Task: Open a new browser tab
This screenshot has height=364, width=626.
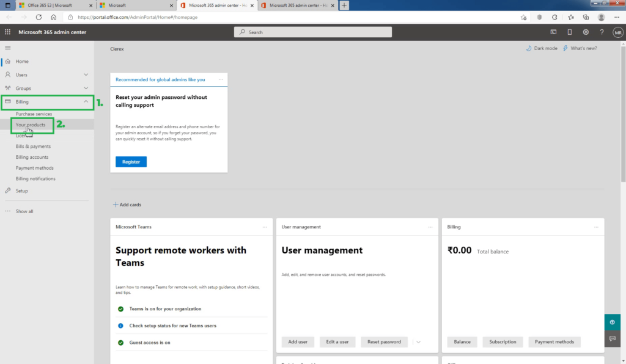Action: 344,5
